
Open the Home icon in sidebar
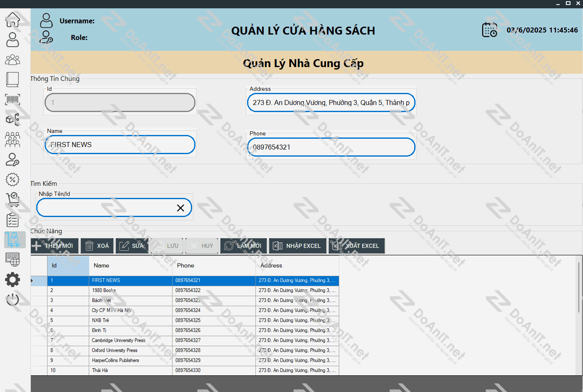tap(13, 19)
